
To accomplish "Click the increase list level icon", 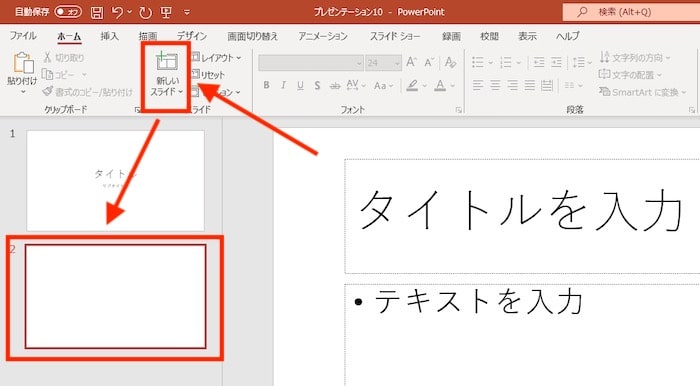I will point(556,62).
